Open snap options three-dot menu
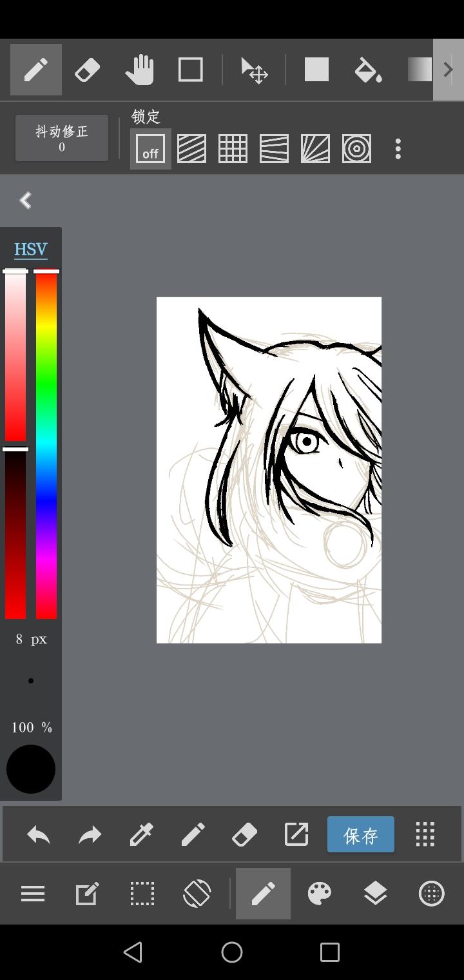 pos(398,149)
